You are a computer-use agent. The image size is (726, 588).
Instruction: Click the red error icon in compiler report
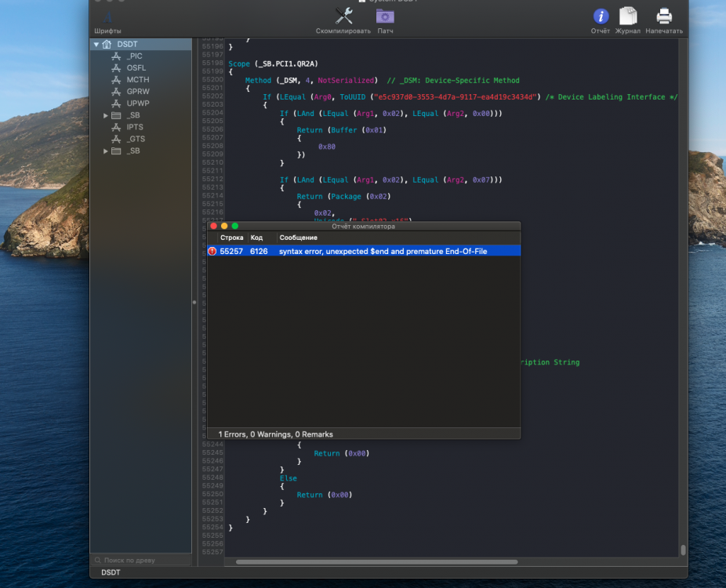[x=212, y=251]
